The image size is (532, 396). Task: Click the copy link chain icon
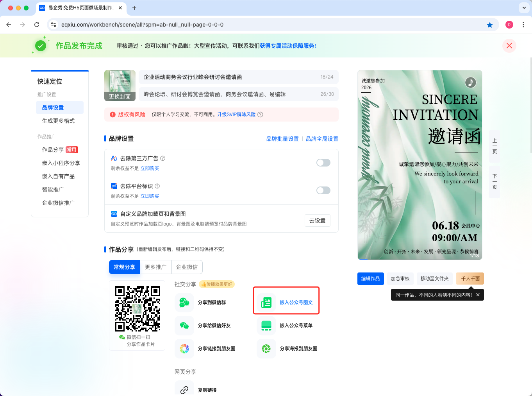(184, 390)
